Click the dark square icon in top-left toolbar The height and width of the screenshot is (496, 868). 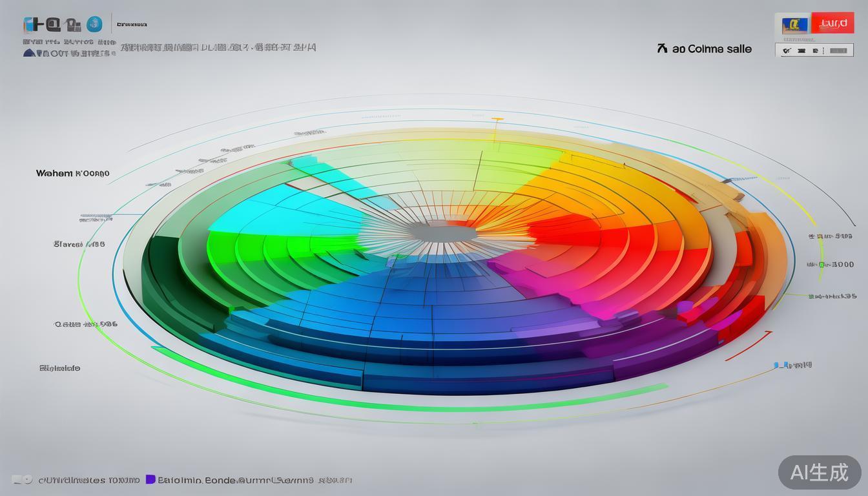point(53,25)
